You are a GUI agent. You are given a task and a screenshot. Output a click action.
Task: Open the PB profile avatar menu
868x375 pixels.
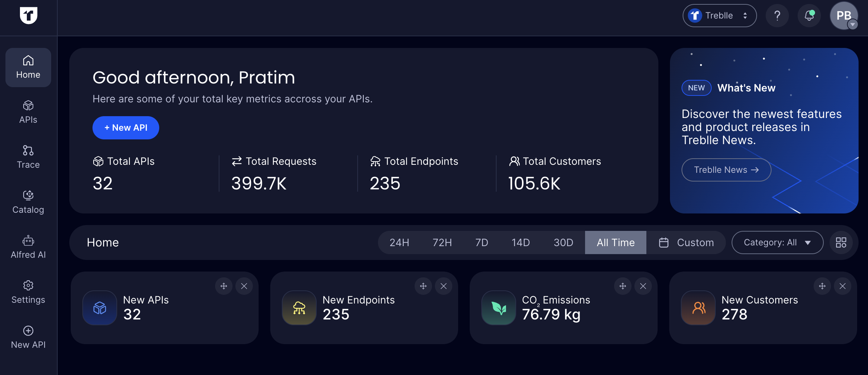[x=844, y=16]
